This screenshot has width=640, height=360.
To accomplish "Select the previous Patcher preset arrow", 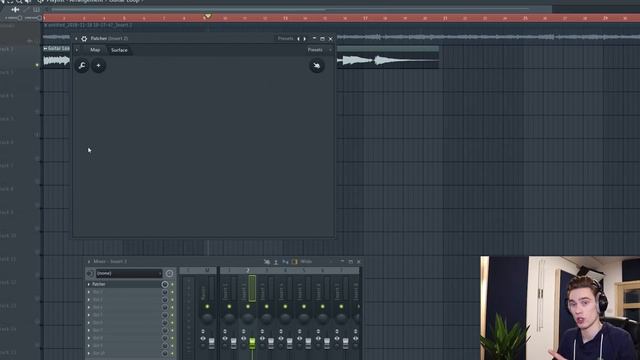I will (298, 39).
